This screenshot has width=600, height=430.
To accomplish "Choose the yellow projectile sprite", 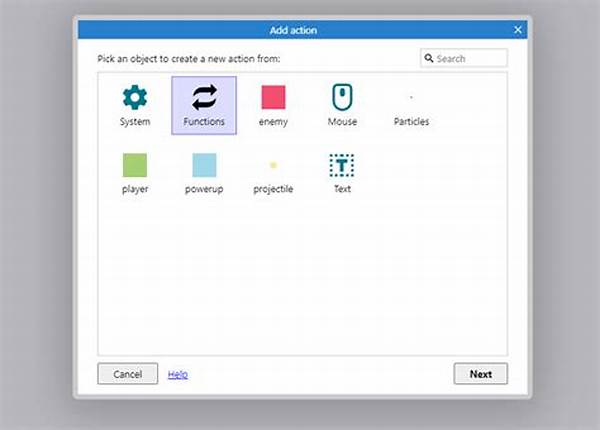I will (273, 165).
